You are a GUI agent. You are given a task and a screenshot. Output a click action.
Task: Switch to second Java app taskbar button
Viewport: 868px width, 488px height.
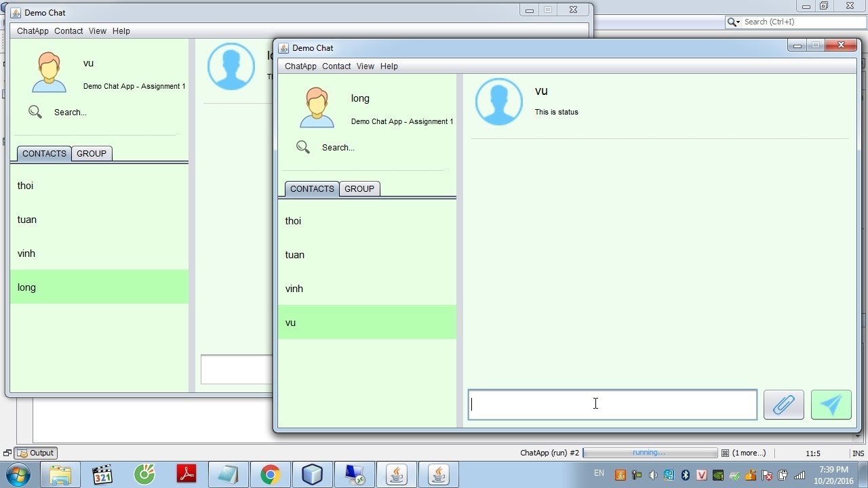[x=439, y=474]
